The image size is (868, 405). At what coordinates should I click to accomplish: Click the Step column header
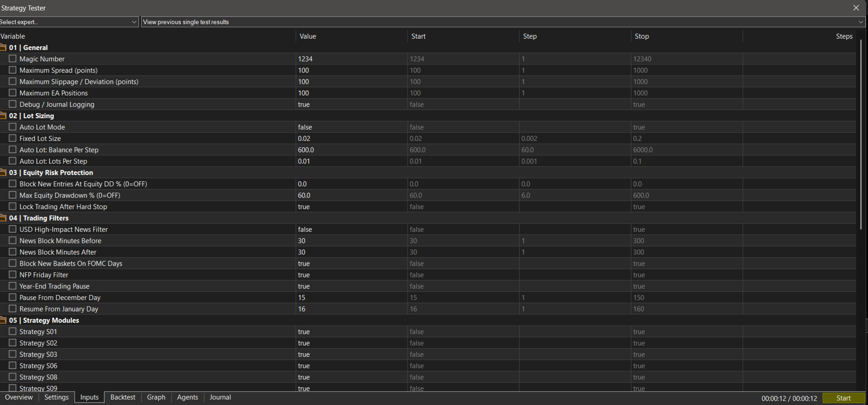point(575,36)
